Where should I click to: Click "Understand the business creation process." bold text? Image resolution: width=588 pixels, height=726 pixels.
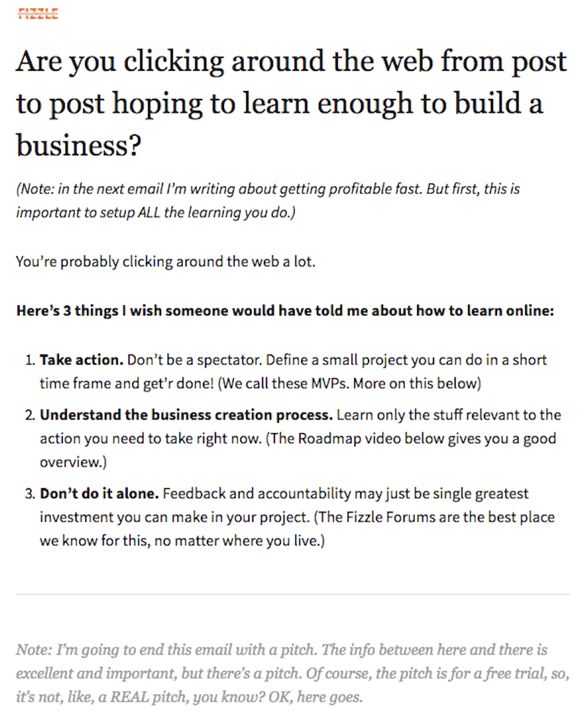point(187,415)
